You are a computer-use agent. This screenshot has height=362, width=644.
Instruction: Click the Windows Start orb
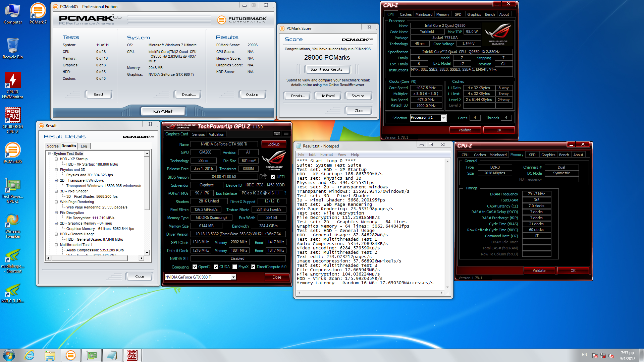(9, 355)
